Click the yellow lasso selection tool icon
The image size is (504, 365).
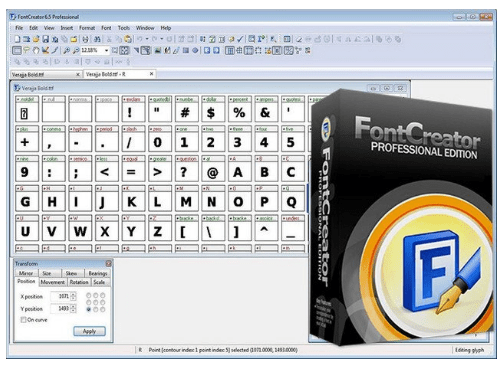click(x=26, y=50)
